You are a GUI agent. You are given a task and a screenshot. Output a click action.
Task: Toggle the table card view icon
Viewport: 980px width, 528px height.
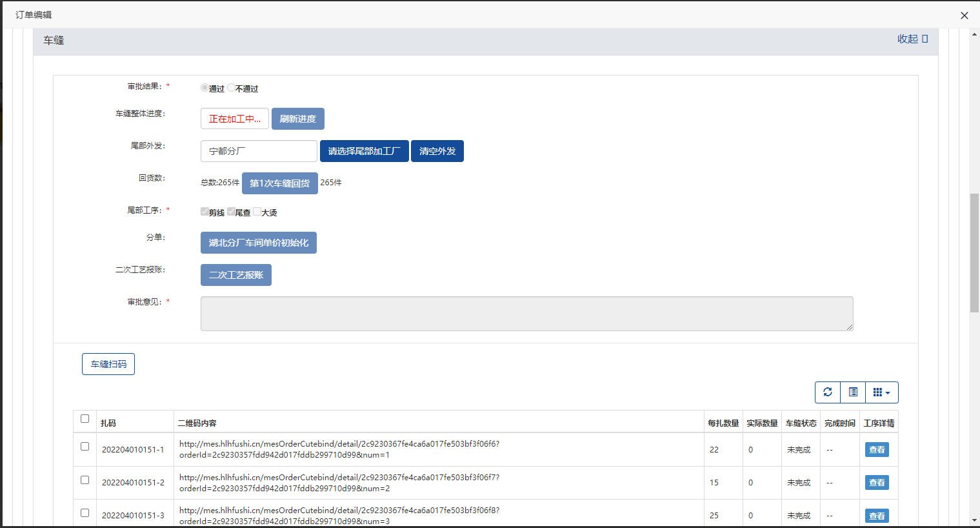pos(853,392)
